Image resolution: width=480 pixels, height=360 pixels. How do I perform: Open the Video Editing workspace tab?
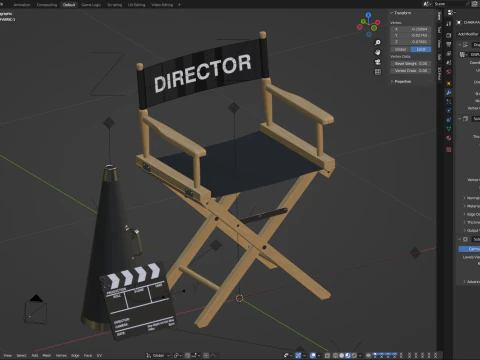(x=162, y=5)
